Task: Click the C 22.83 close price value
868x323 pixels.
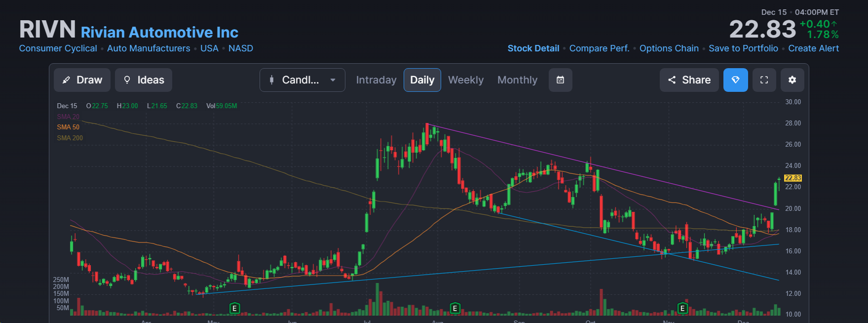Action: tap(187, 106)
